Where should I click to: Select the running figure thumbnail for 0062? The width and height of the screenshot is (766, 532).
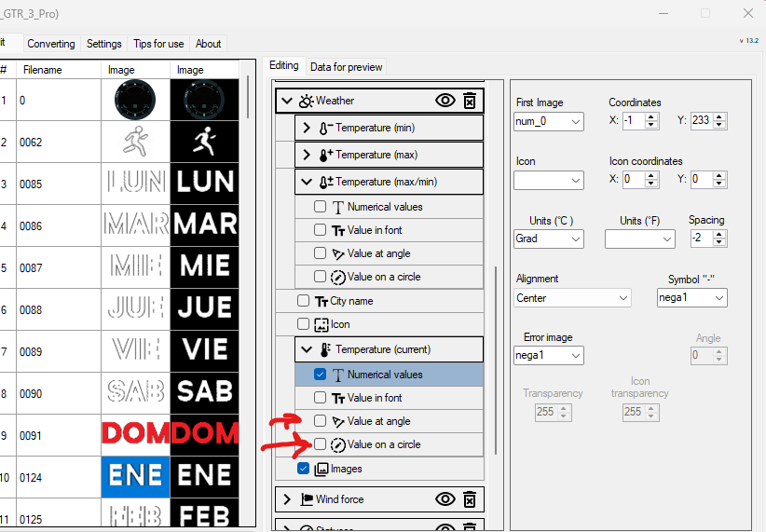135,142
